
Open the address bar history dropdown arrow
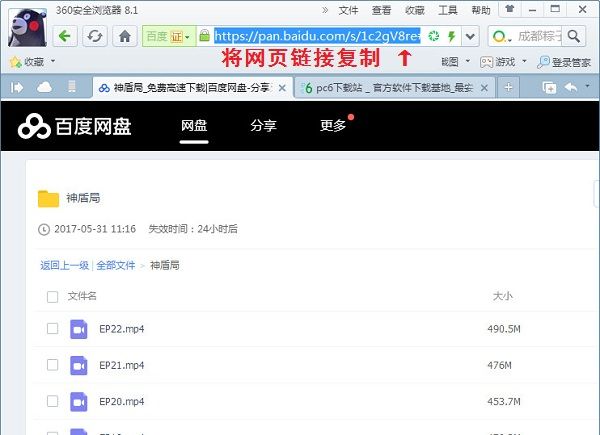point(470,36)
